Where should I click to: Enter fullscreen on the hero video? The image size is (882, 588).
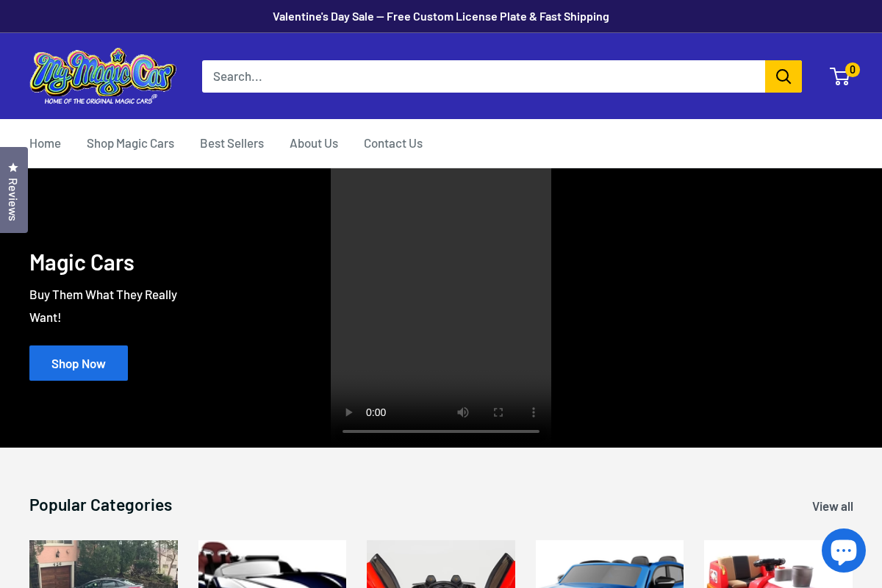[498, 412]
